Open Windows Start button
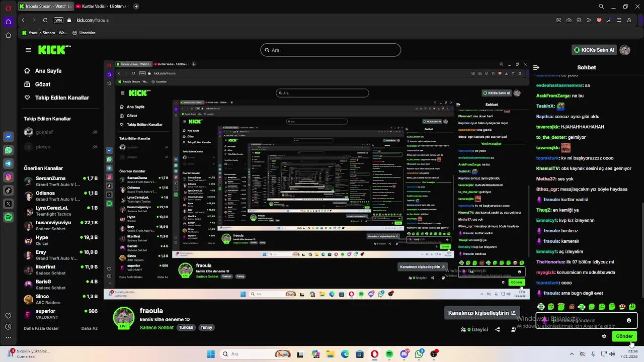Screen dimensions: 644x362 pos(211,354)
